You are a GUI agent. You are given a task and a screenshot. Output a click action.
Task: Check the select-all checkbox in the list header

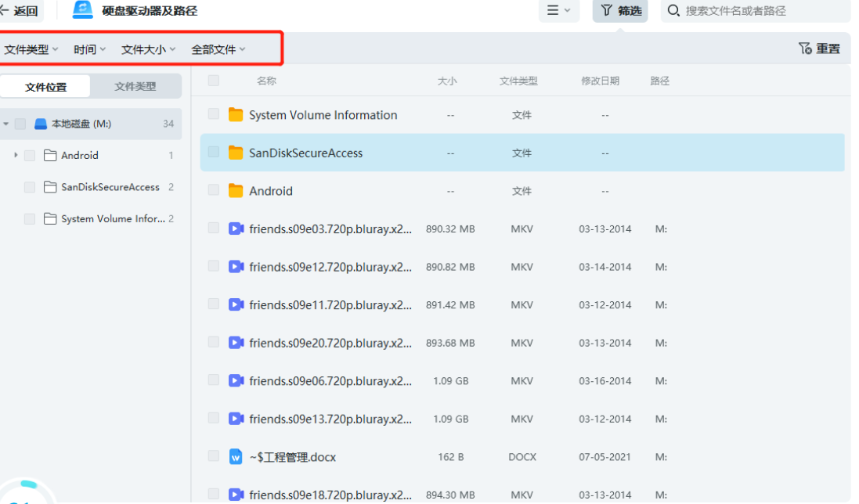(x=213, y=80)
